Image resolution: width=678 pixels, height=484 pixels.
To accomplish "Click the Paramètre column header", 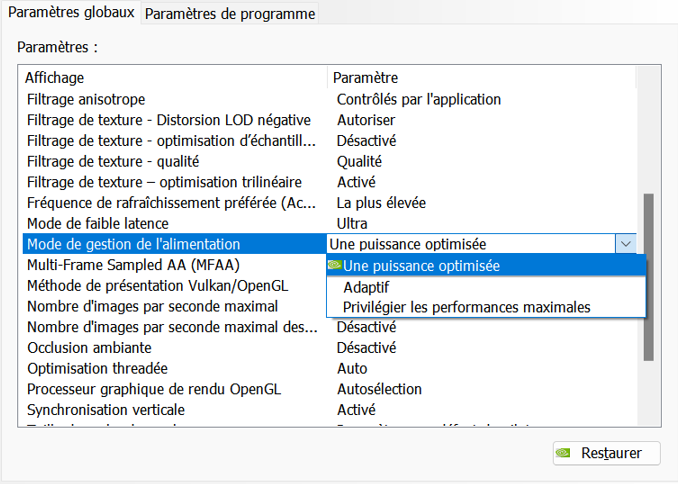I will pyautogui.click(x=366, y=78).
